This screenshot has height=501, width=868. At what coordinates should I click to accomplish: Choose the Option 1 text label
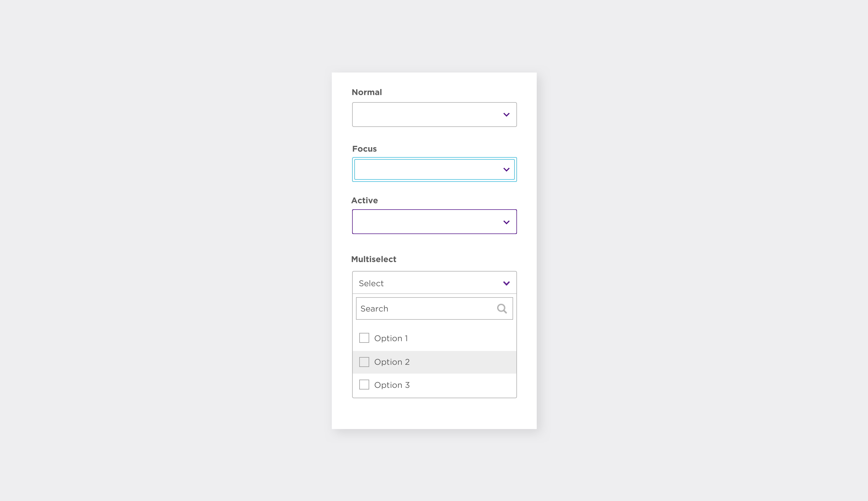click(x=391, y=339)
